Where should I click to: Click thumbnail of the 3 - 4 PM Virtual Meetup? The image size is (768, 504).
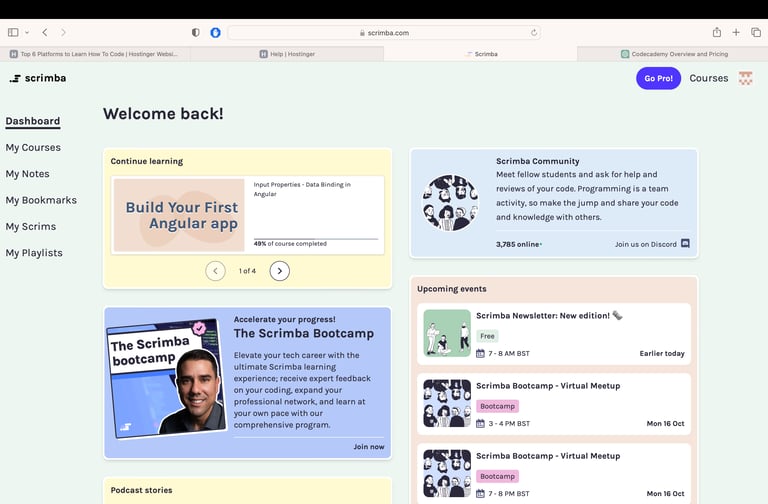pyautogui.click(x=447, y=403)
